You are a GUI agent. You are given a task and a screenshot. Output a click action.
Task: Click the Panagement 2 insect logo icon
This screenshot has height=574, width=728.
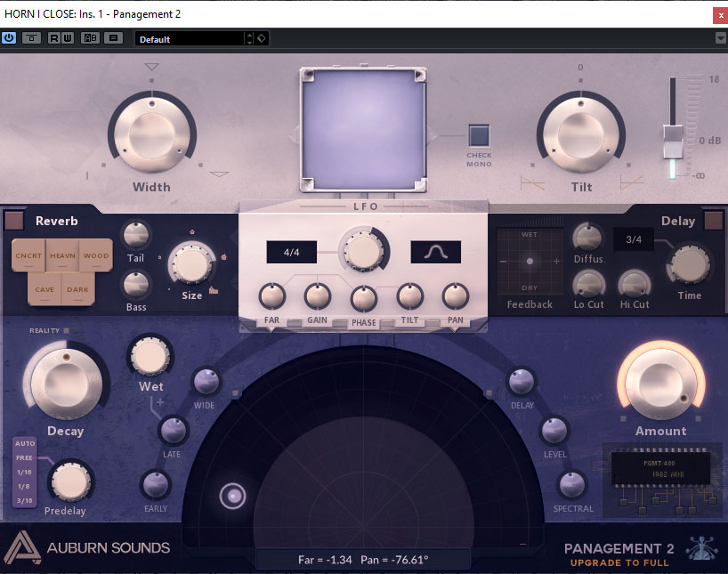(x=702, y=548)
